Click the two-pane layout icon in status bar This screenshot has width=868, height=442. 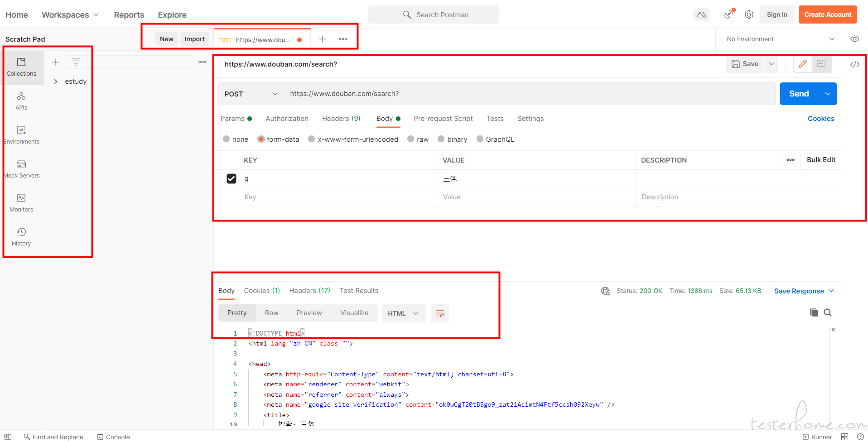[845, 437]
